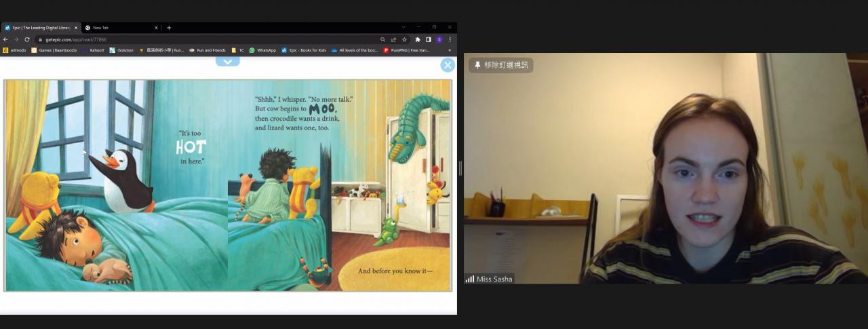
Task: Maximize the Chrome window
Action: click(434, 27)
